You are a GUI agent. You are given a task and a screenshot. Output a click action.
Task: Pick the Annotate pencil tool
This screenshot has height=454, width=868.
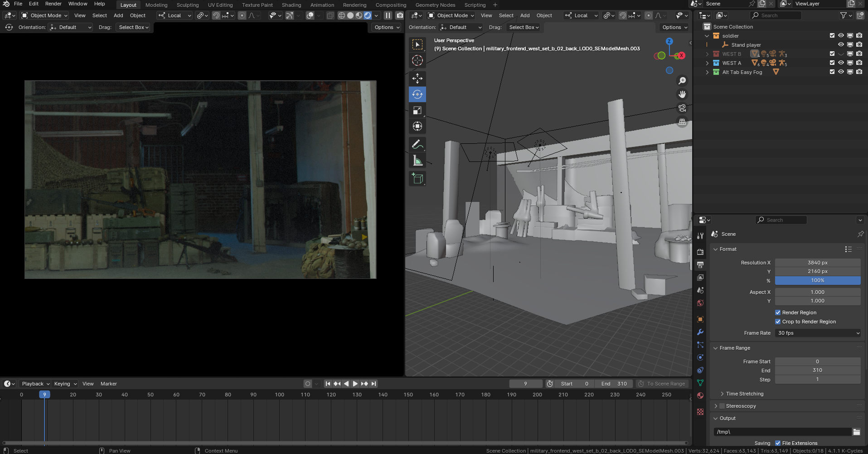click(x=417, y=145)
